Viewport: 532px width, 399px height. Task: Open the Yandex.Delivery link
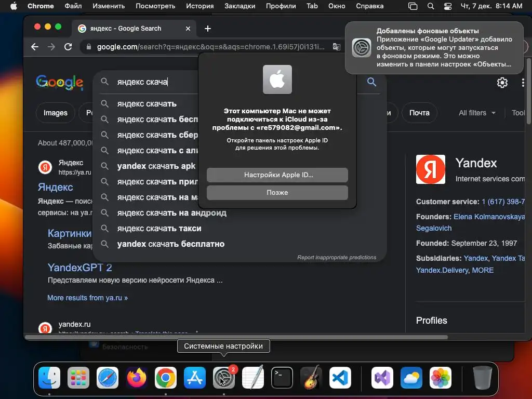pyautogui.click(x=442, y=270)
